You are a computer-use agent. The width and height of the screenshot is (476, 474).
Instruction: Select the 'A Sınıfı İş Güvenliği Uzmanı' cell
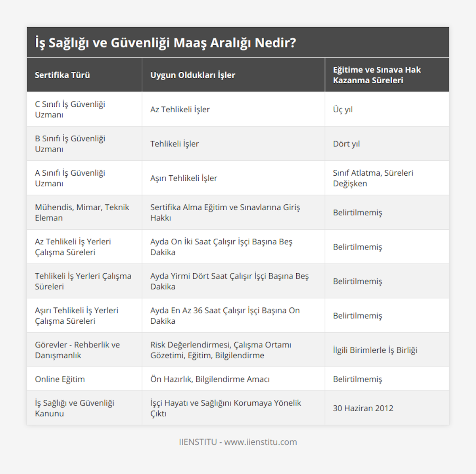70,178
